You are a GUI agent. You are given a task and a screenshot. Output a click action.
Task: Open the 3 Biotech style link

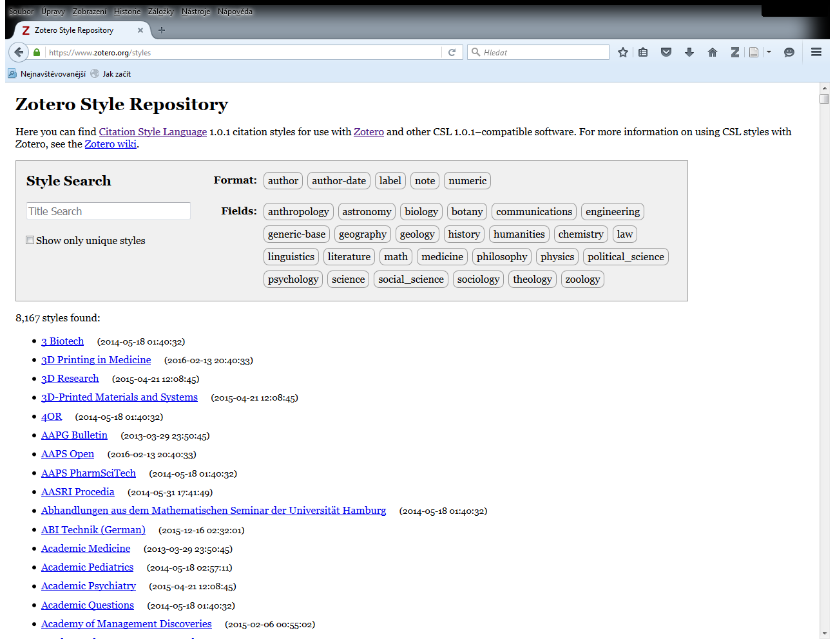62,341
